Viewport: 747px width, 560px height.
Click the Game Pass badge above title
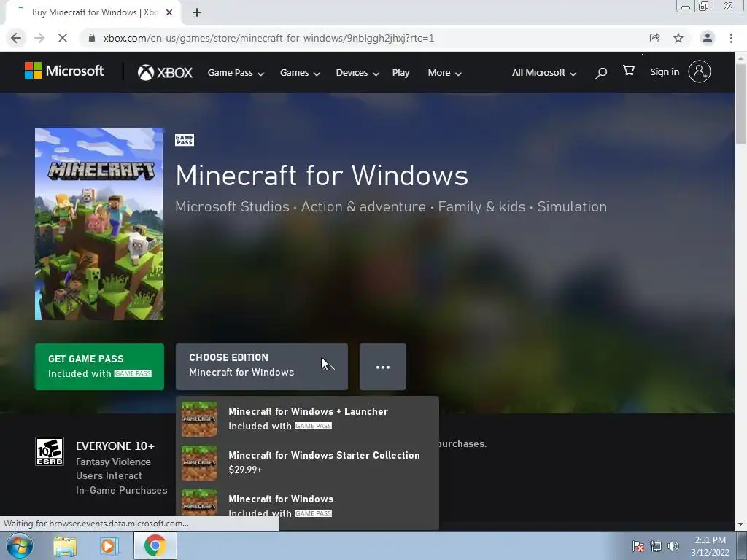185,140
